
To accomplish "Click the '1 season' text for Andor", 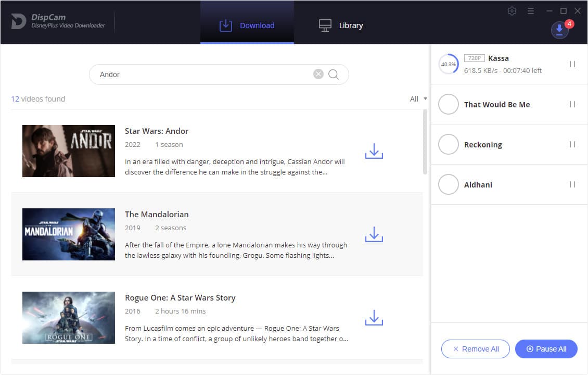I will point(169,144).
